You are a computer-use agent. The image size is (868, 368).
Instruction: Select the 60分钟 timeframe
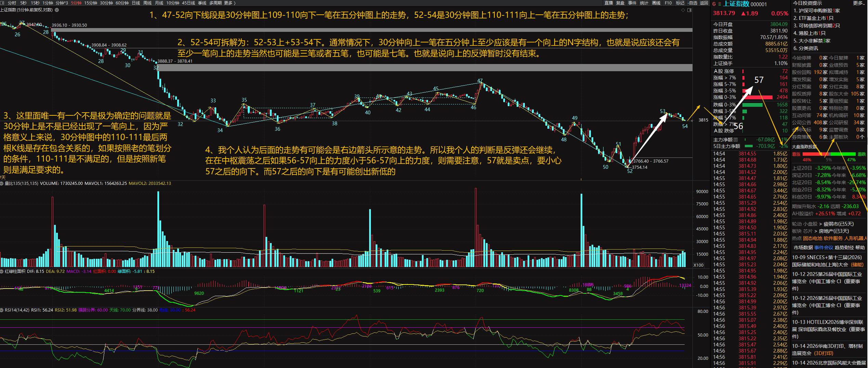click(x=122, y=3)
